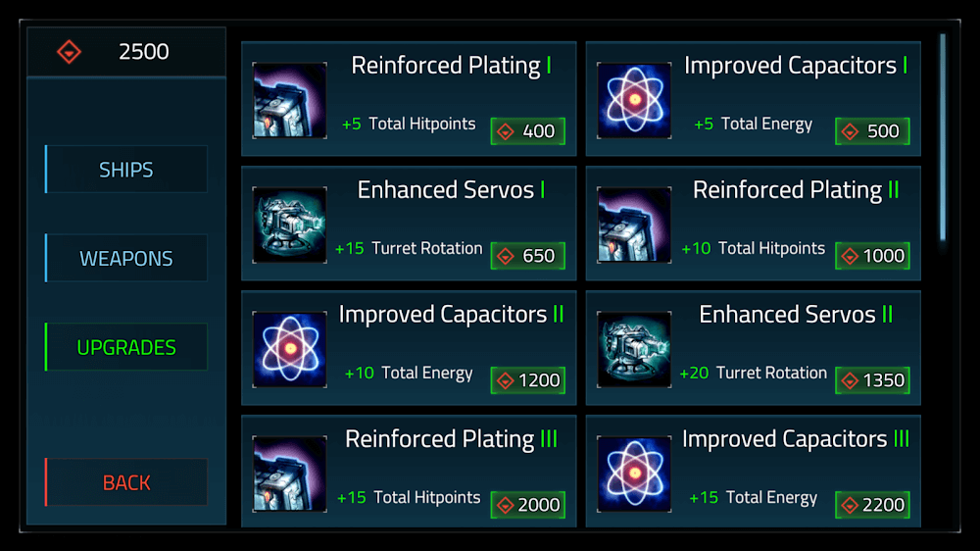Click the Improved Capacitors III atom icon
980x551 pixels.
click(x=634, y=474)
